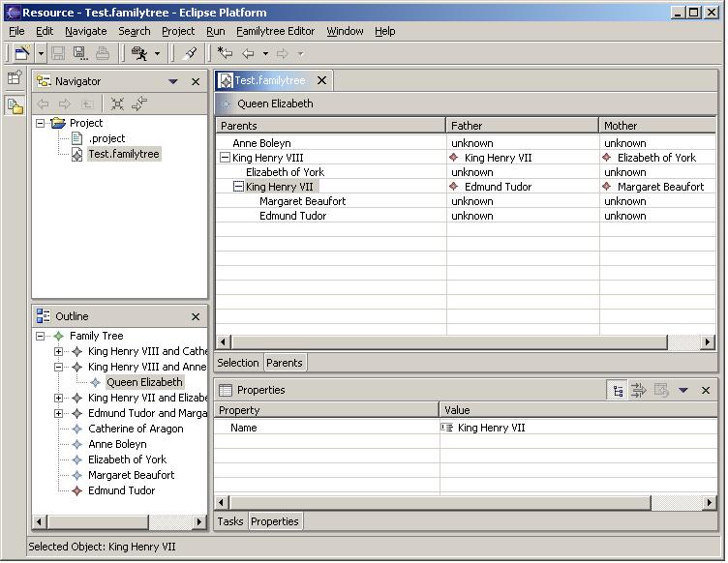Select Edmund Tudor in Outline tree
The height and width of the screenshot is (563, 728).
point(122,490)
